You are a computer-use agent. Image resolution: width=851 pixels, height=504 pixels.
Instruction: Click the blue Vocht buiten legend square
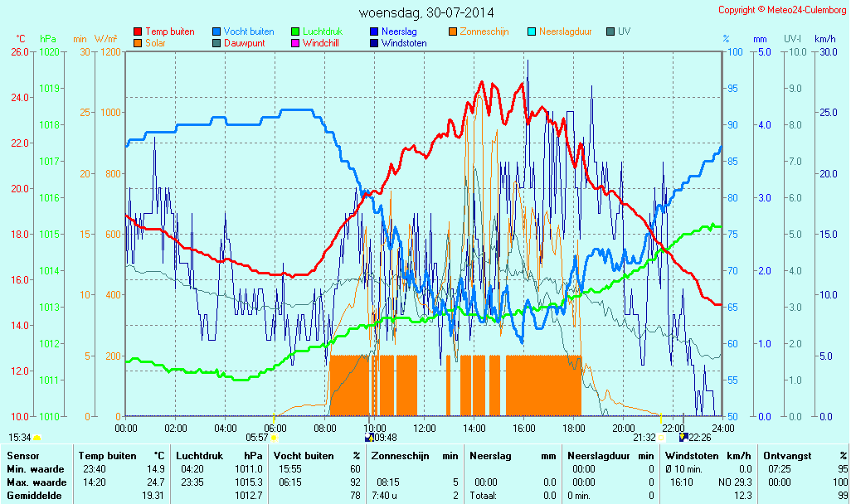[216, 31]
